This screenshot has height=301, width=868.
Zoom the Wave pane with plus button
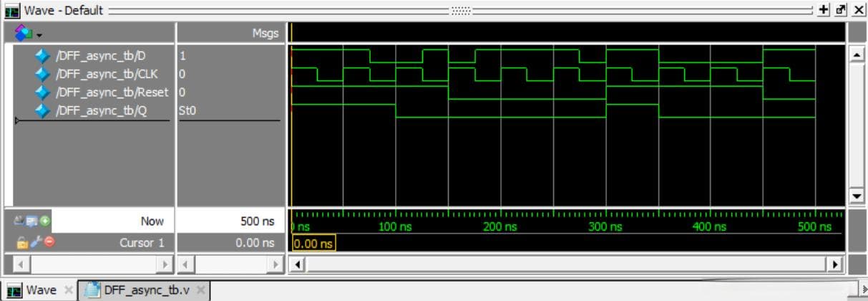click(x=824, y=10)
